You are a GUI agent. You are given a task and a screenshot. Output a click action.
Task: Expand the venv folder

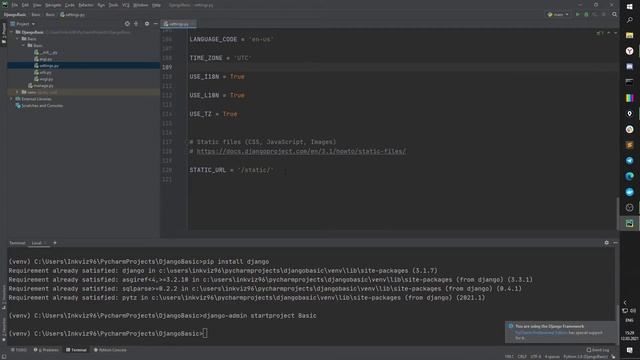[18, 92]
